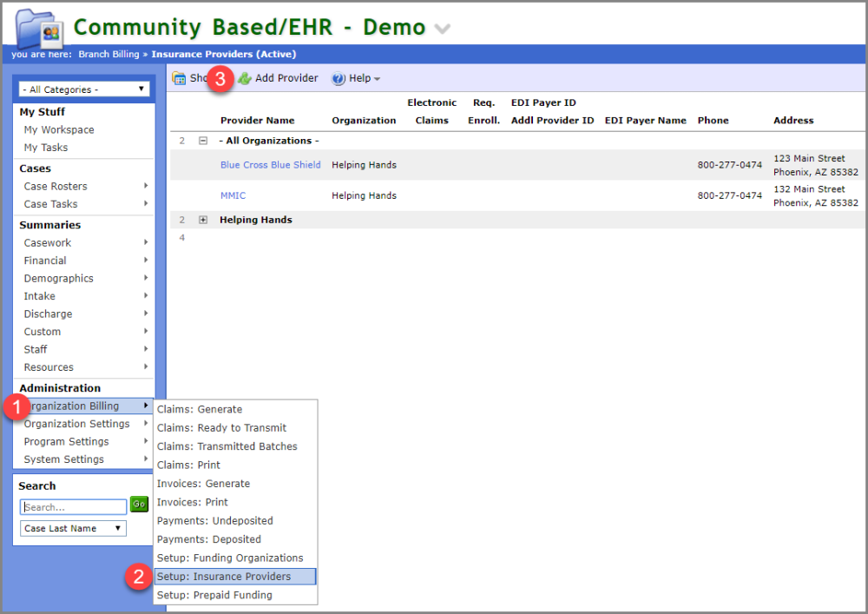Click the Req. Enroll. column header
This screenshot has height=614, width=868.
483,111
